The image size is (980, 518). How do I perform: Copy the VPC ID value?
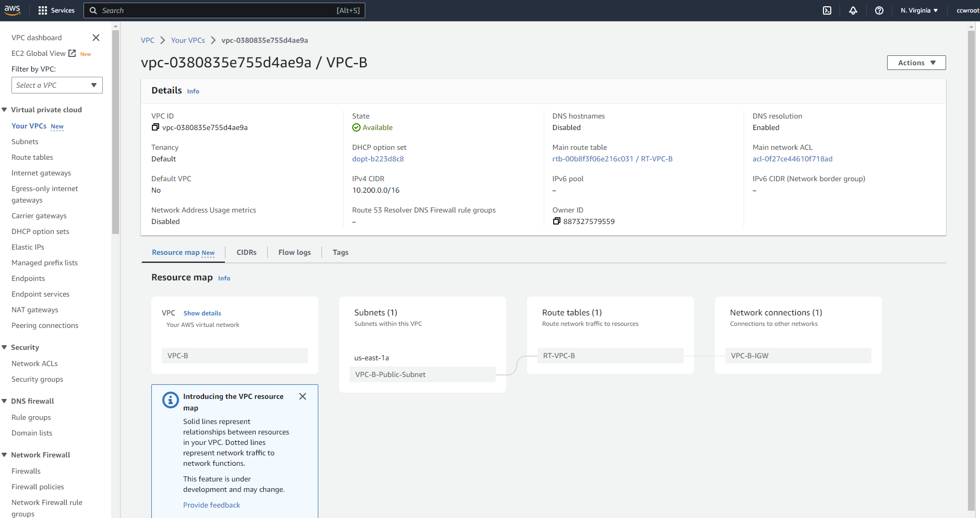click(155, 127)
